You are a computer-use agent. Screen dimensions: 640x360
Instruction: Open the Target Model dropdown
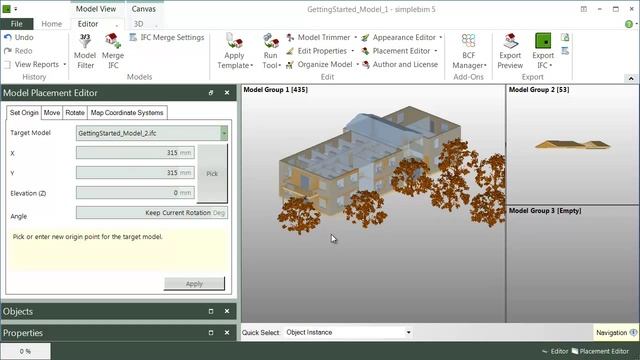pos(224,133)
